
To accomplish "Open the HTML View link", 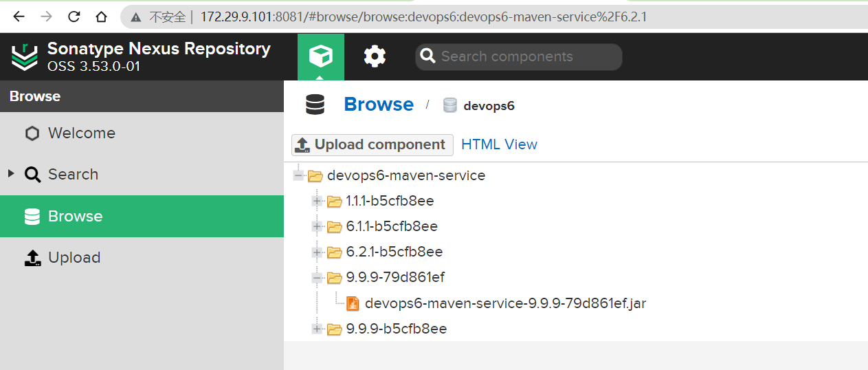I will pyautogui.click(x=499, y=144).
